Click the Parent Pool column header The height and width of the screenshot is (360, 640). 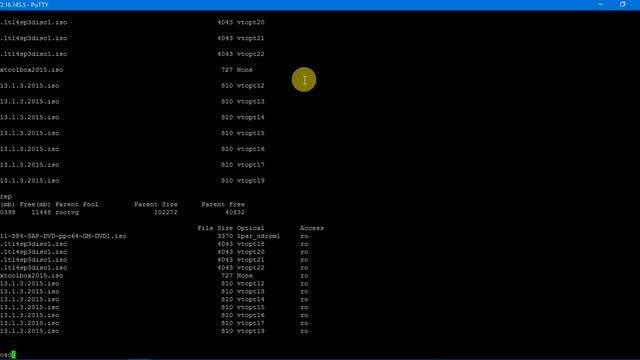click(77, 204)
